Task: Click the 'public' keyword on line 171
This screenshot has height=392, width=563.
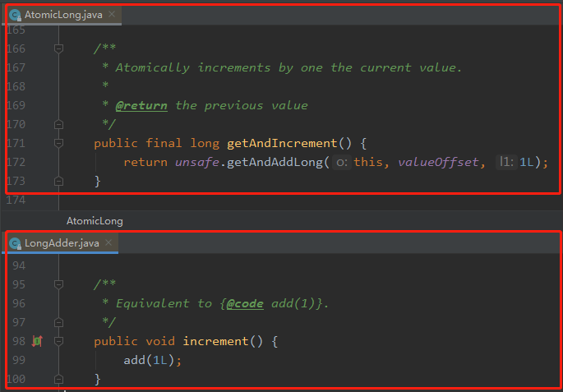Action: pyautogui.click(x=116, y=144)
